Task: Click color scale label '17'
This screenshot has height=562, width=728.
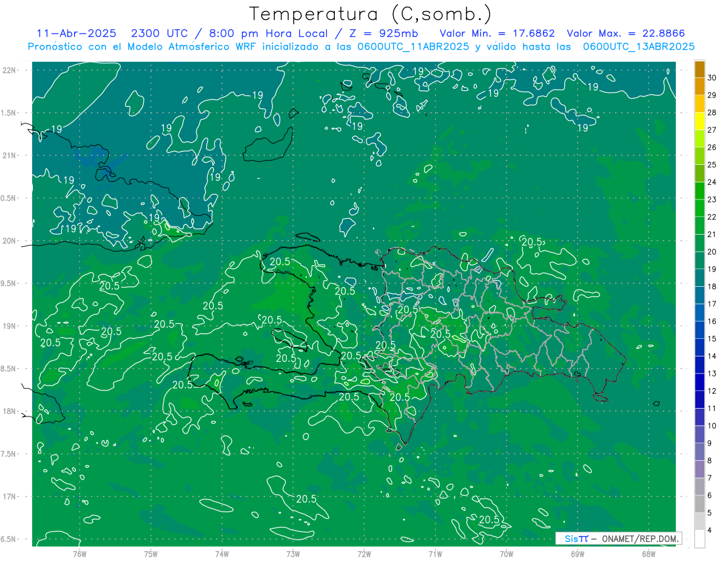Action: [712, 304]
